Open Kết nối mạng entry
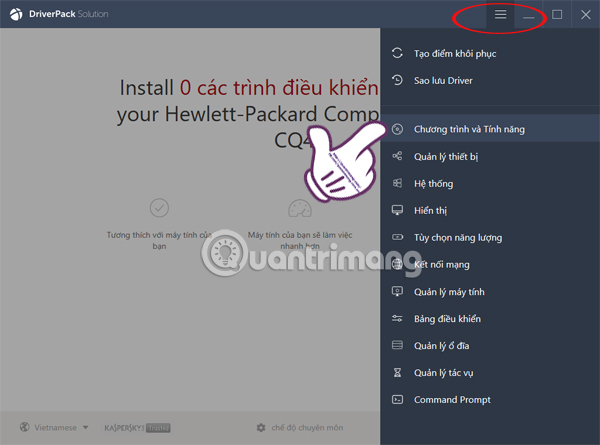 [490, 264]
